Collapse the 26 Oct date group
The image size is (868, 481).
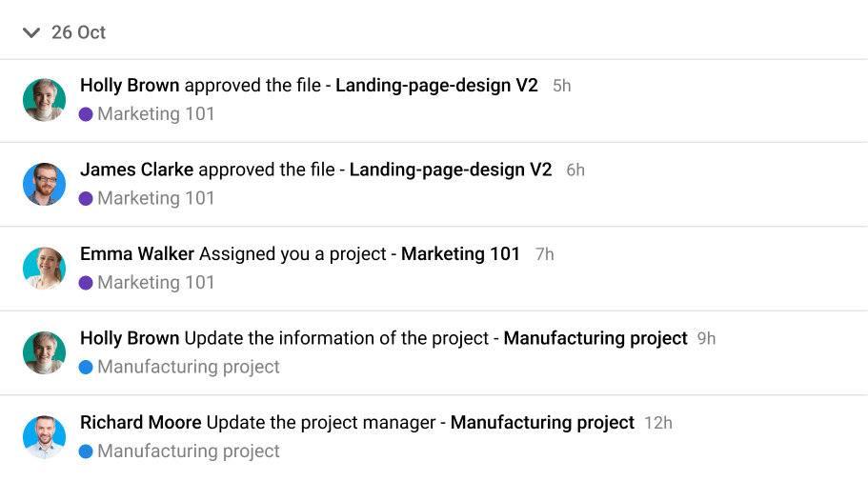(31, 32)
